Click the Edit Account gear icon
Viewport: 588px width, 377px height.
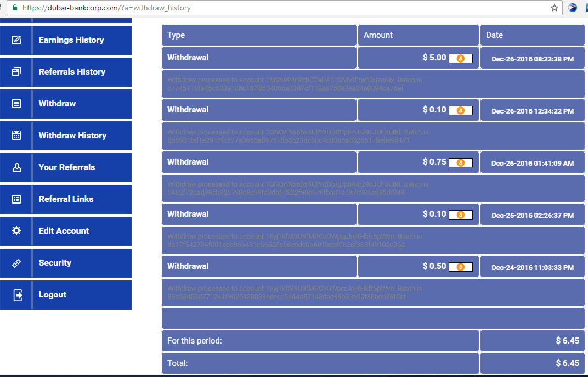(16, 231)
